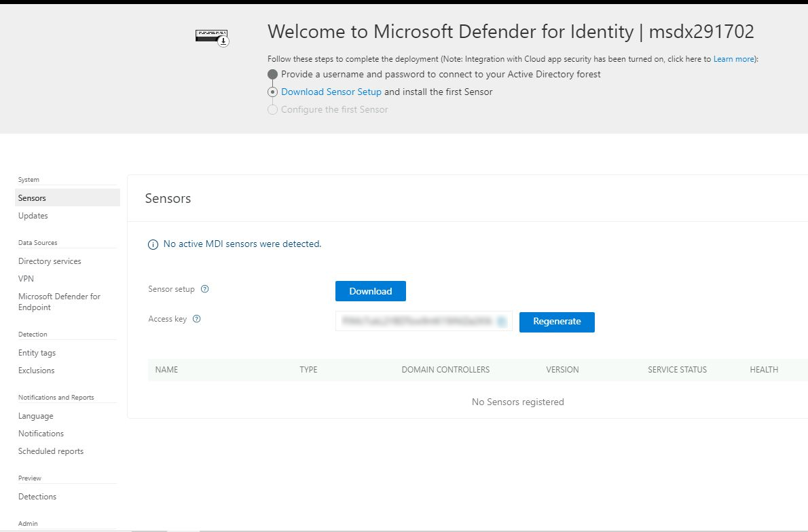
Task: Navigate to Entity tags
Action: tap(37, 353)
